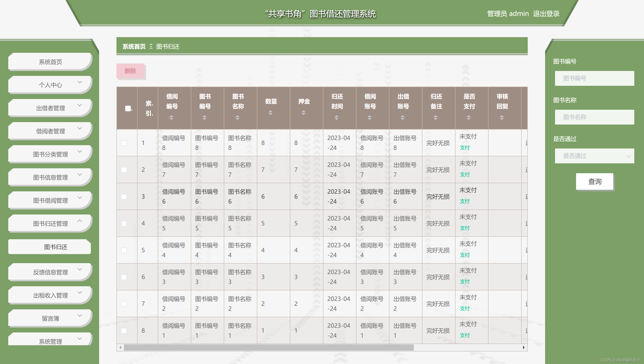The width and height of the screenshot is (644, 364).
Task: Click the 查询 search button
Action: (594, 181)
